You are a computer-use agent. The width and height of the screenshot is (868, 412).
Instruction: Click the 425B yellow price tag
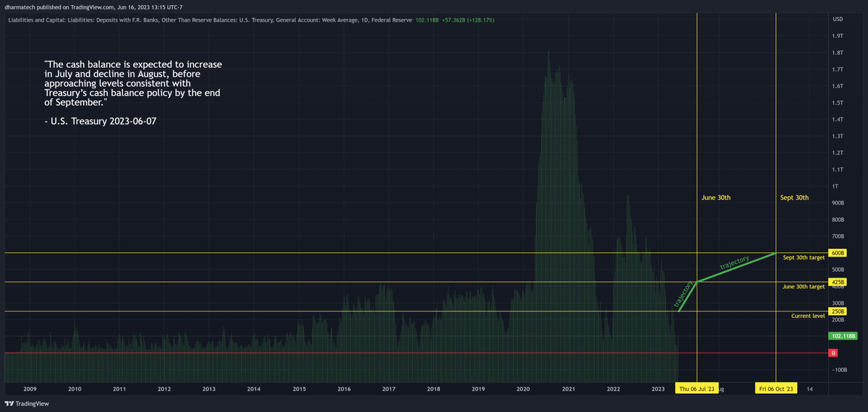(838, 282)
